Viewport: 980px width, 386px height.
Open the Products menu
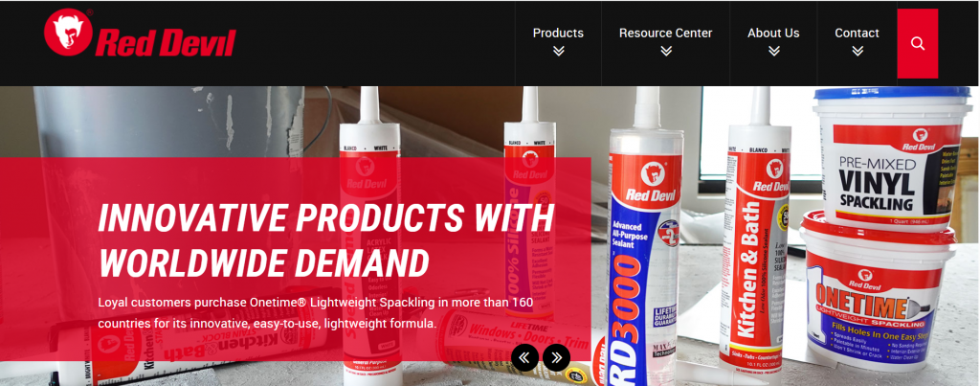coord(558,34)
